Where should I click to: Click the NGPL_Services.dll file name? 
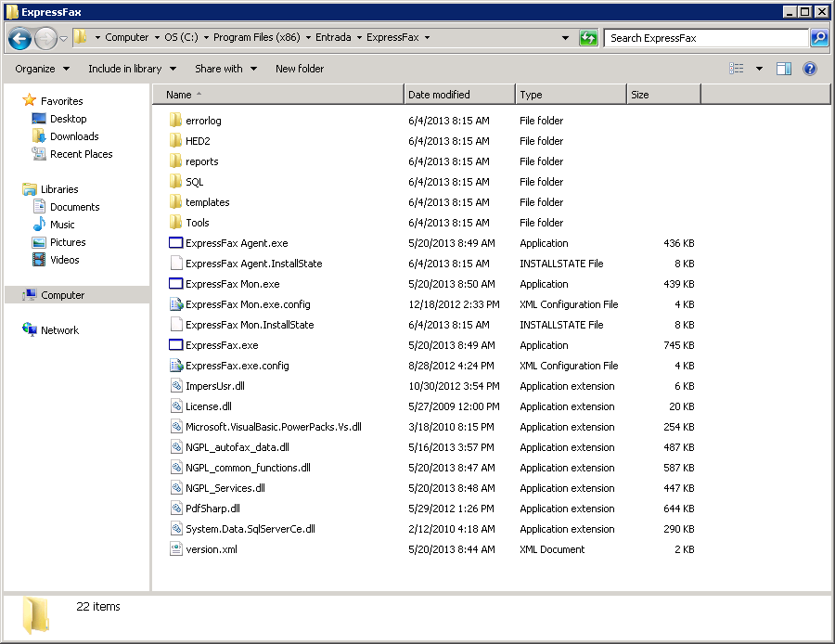coord(225,488)
